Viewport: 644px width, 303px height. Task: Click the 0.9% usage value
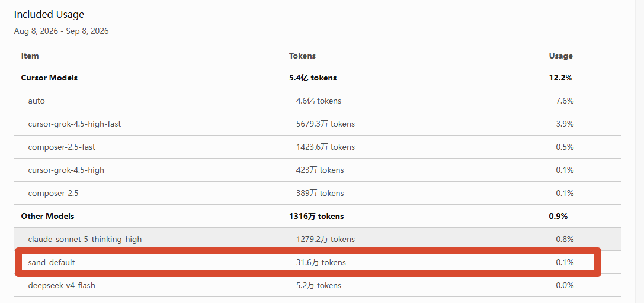tap(558, 216)
